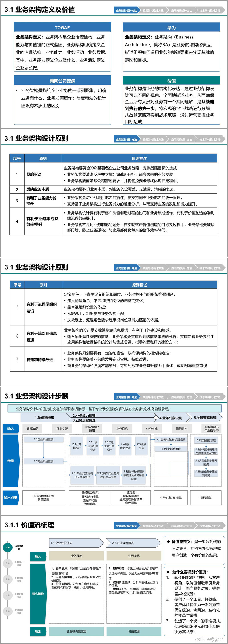Click the grey 3.0 step circle
The width and height of the screenshot is (228, 644).
click(x=8, y=579)
